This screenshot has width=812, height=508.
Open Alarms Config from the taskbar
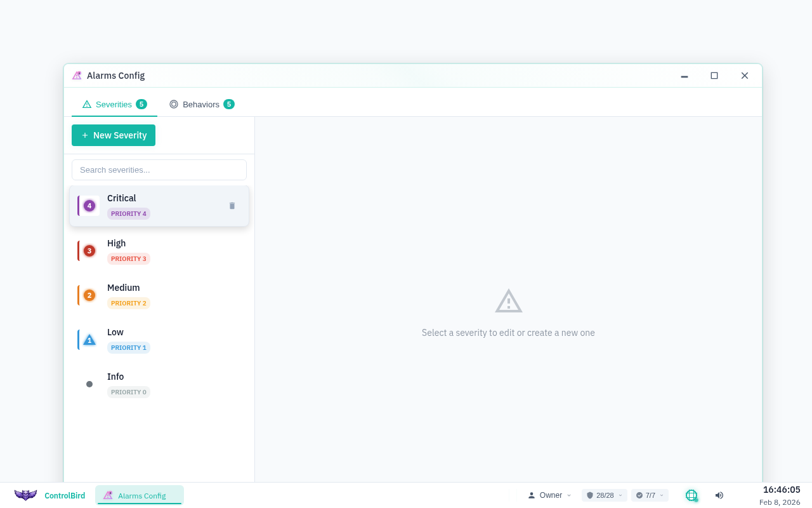point(140,495)
